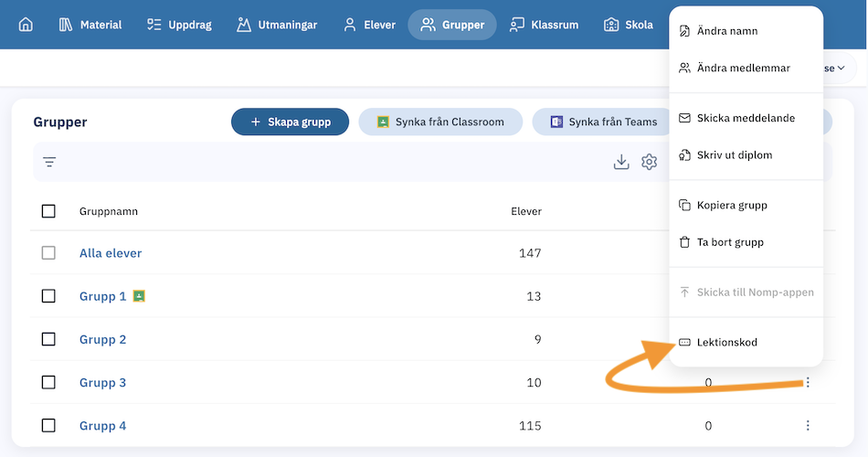Click the Google Classroom badge next to Grupp 1

click(x=139, y=296)
